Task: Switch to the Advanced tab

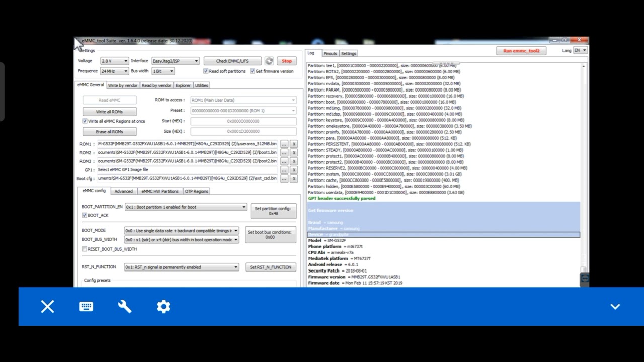Action: [123, 191]
